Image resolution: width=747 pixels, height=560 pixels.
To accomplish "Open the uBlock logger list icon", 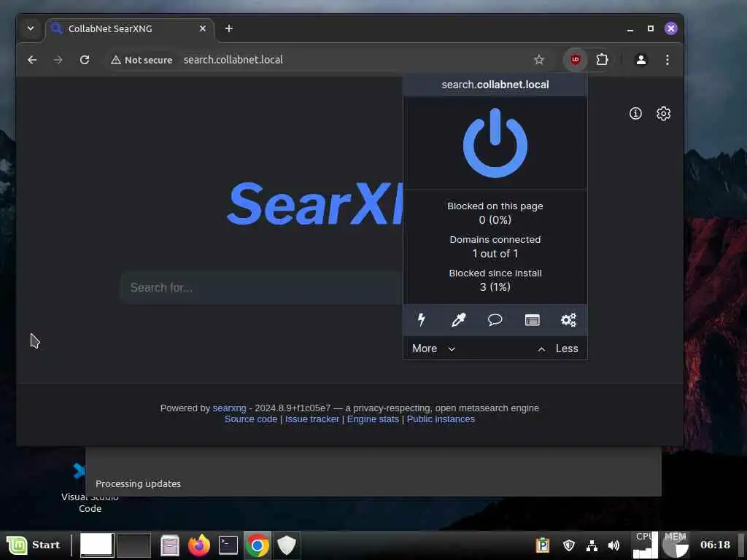I will 532,319.
